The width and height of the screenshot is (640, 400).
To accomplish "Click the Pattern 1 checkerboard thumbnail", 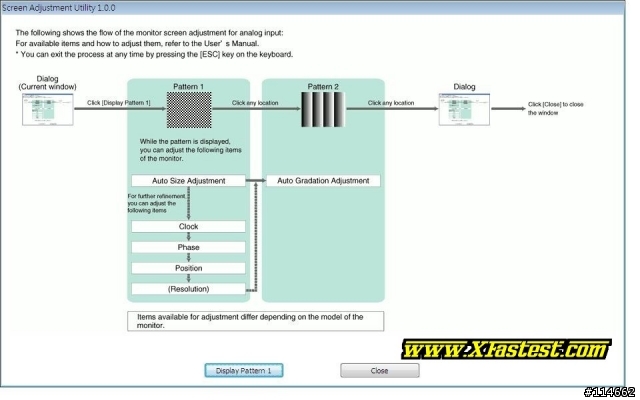I will pos(189,110).
